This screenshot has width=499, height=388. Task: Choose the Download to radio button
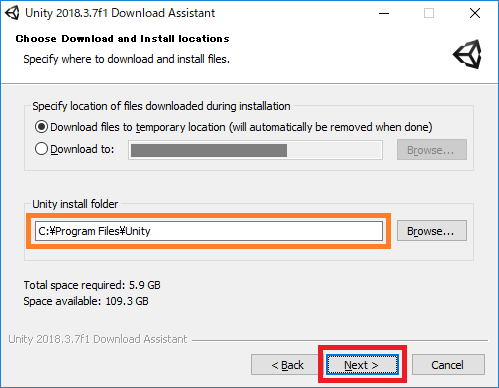[x=41, y=149]
